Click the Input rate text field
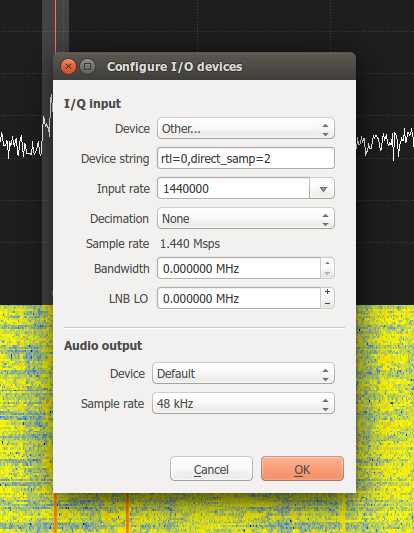The width and height of the screenshot is (414, 533). [x=234, y=188]
